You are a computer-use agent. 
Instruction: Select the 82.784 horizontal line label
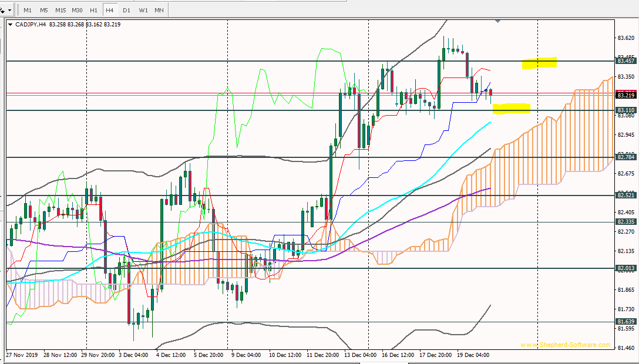[x=626, y=157]
